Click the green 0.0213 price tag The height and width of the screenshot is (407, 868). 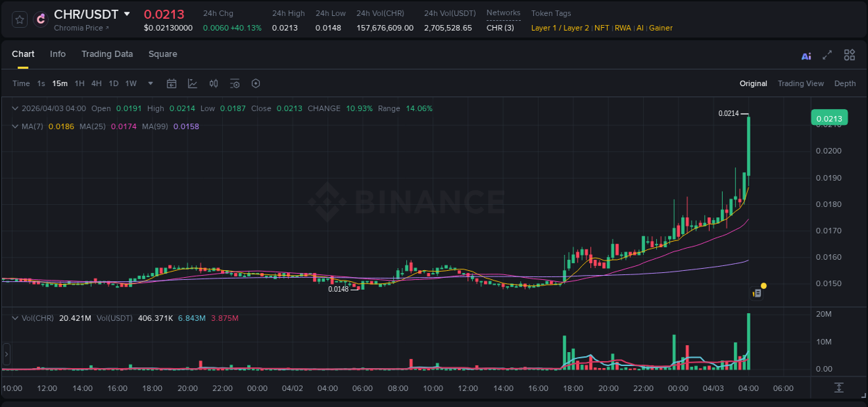[x=829, y=118]
